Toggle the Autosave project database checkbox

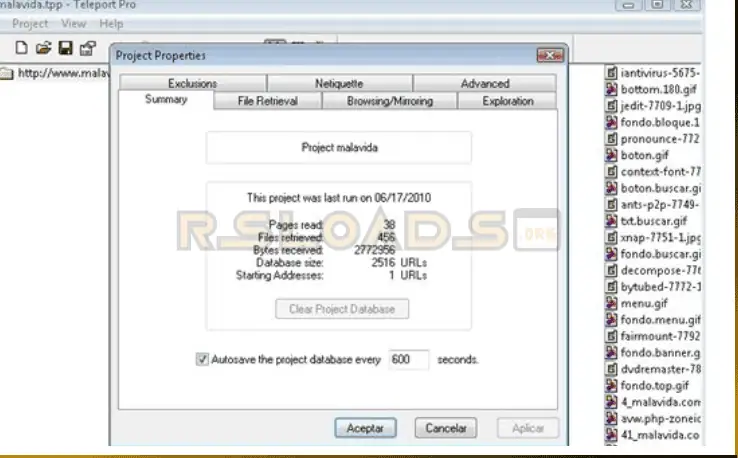[203, 359]
